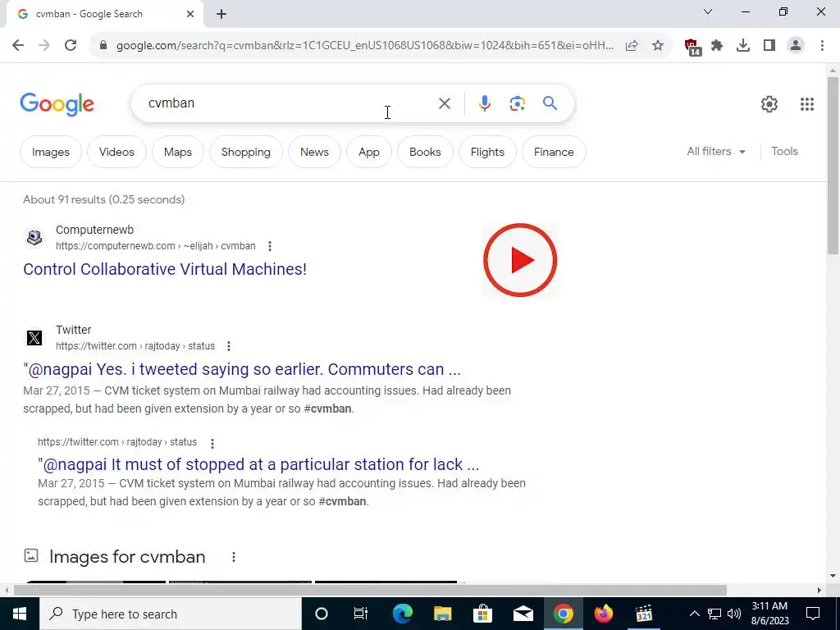Open Google Lens image search

click(517, 103)
